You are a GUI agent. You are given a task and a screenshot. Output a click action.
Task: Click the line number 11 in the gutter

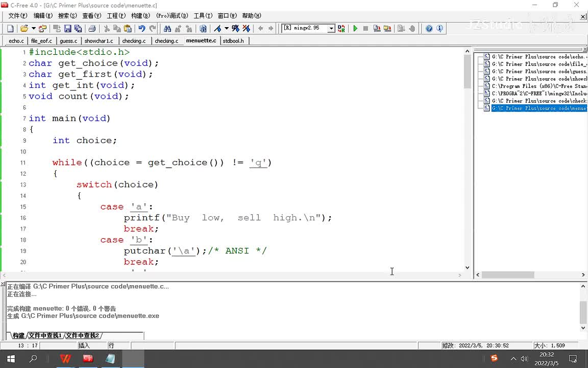(23, 163)
